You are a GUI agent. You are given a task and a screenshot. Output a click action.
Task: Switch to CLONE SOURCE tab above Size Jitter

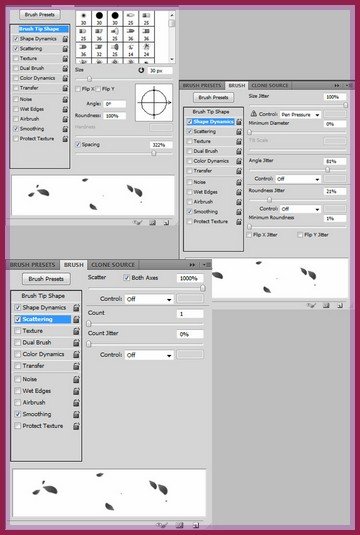(270, 86)
